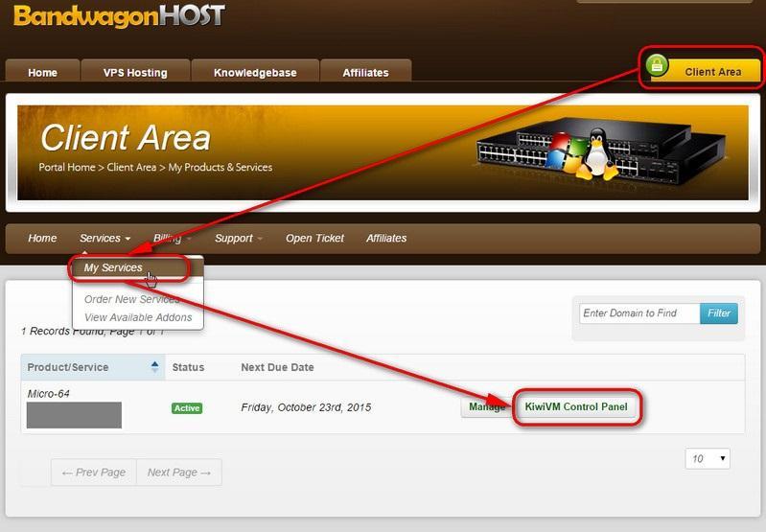The width and height of the screenshot is (766, 532).
Task: Select View Available Addons menu entry
Action: [x=138, y=317]
